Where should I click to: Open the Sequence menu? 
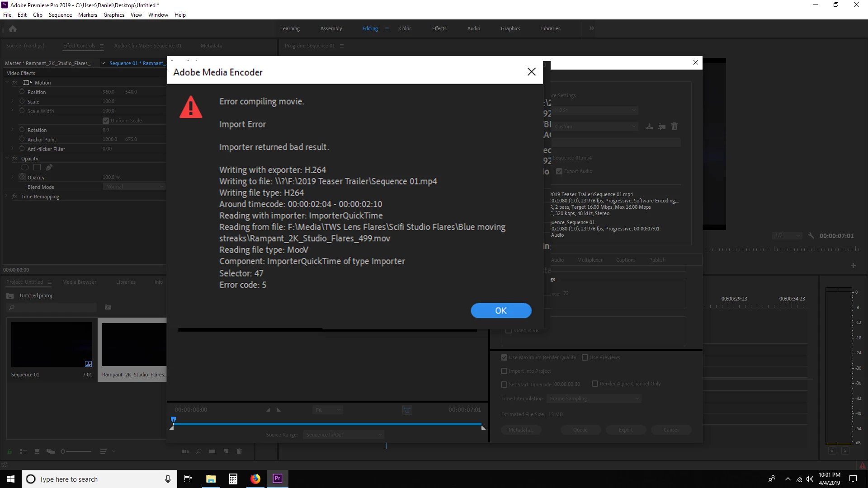point(60,15)
